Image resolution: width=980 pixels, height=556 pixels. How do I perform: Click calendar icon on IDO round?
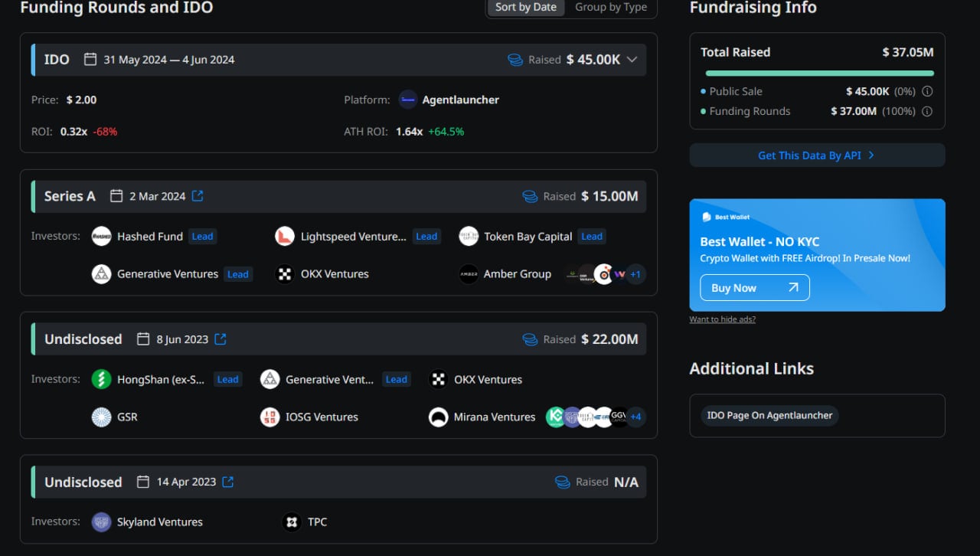tap(90, 59)
